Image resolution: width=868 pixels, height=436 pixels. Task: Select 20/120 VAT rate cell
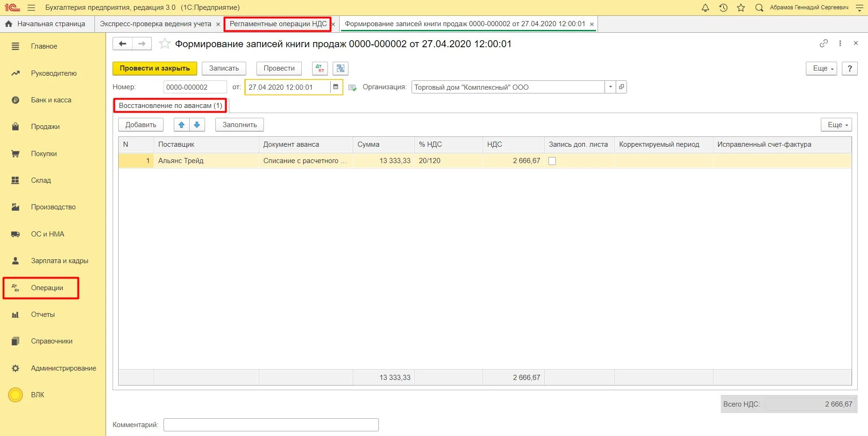click(448, 161)
